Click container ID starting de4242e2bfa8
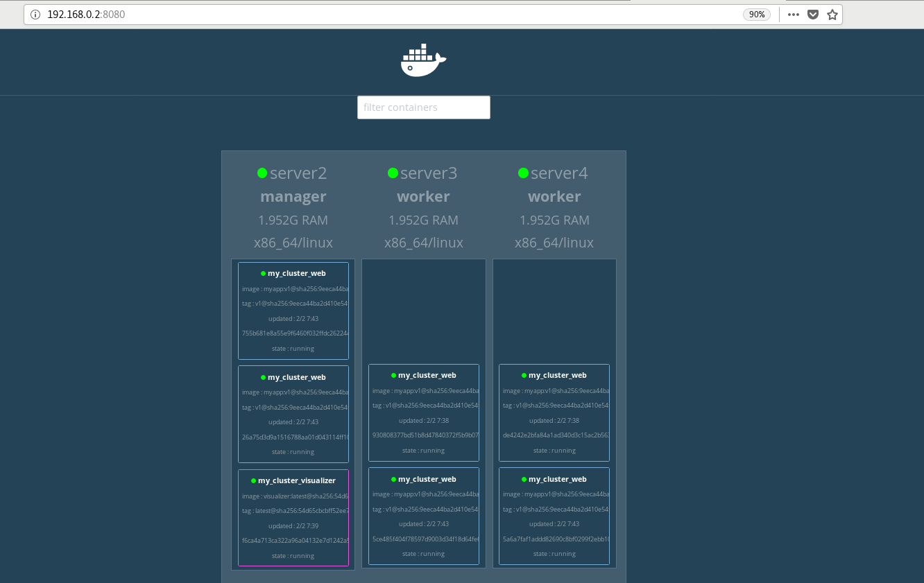 coord(556,435)
